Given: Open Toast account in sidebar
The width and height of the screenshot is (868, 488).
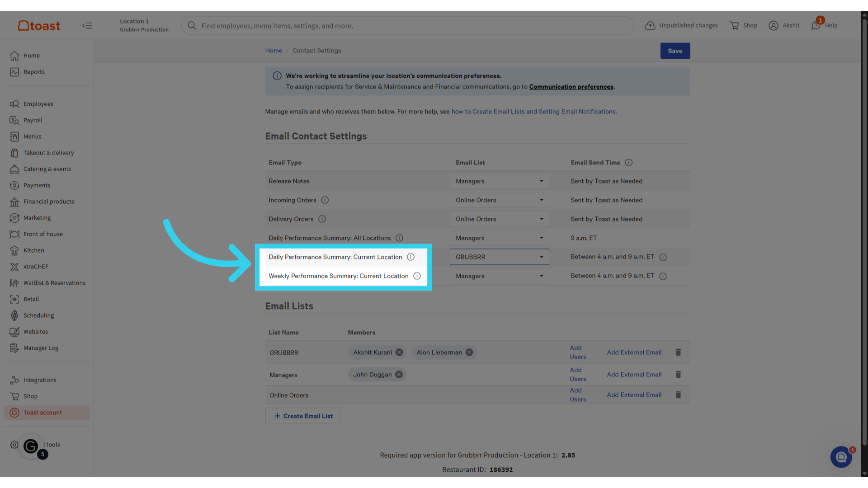Looking at the screenshot, I should (47, 413).
